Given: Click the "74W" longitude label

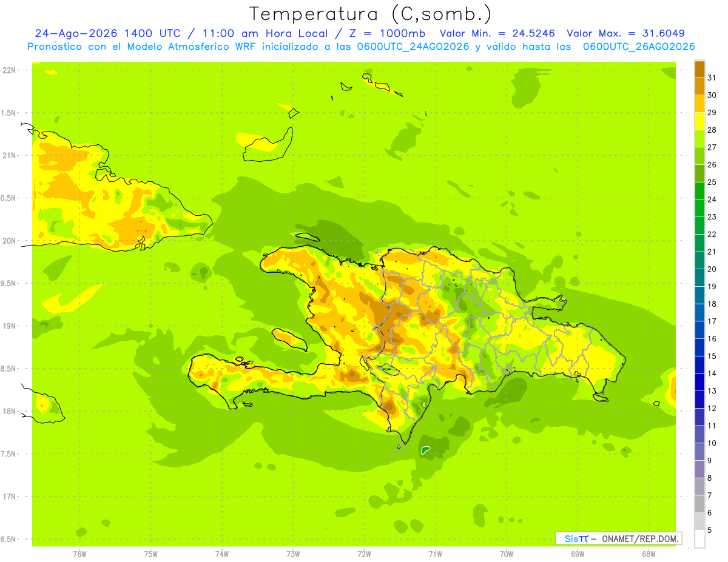Looking at the screenshot, I should click(x=221, y=554).
